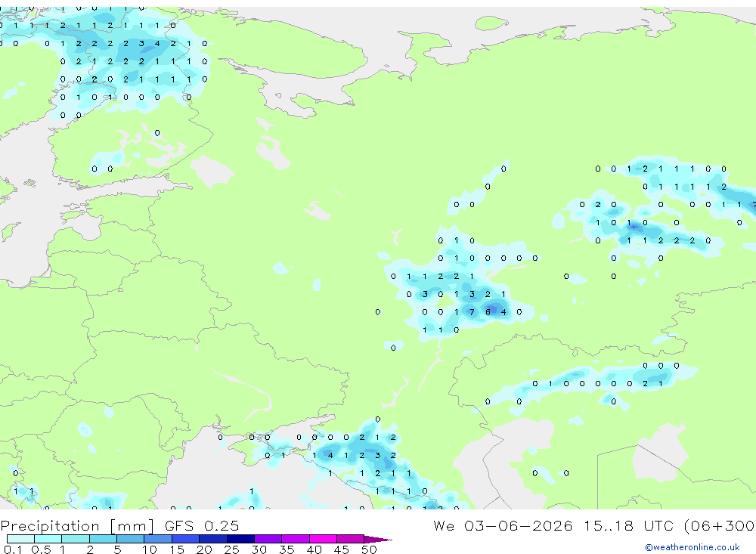Image resolution: width=756 pixels, height=554 pixels.
Task: Click the 'GFS 0.25' model label
Action: pyautogui.click(x=202, y=525)
